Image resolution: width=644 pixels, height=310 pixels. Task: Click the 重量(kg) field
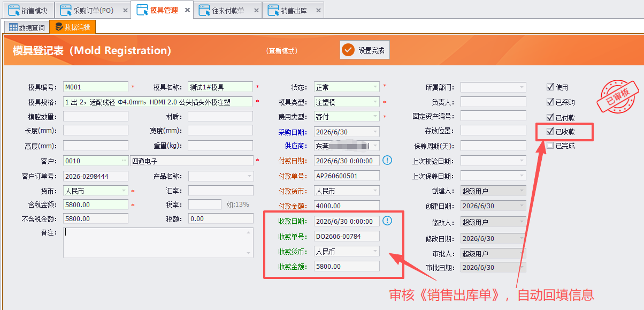click(x=220, y=146)
